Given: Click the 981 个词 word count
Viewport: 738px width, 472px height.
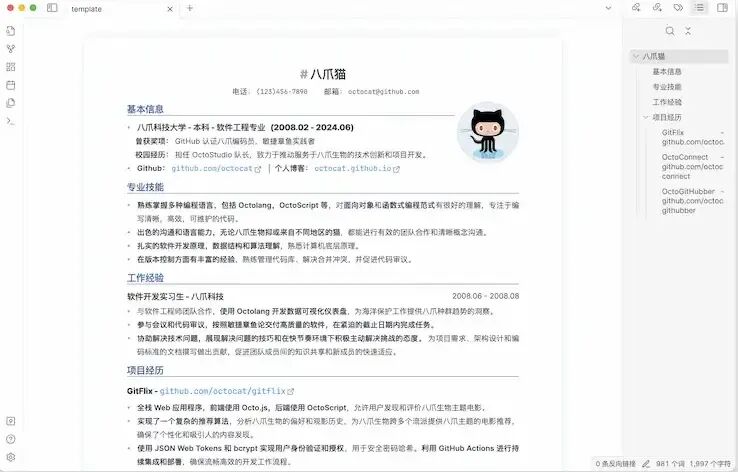Looking at the screenshot, I should [x=670, y=464].
